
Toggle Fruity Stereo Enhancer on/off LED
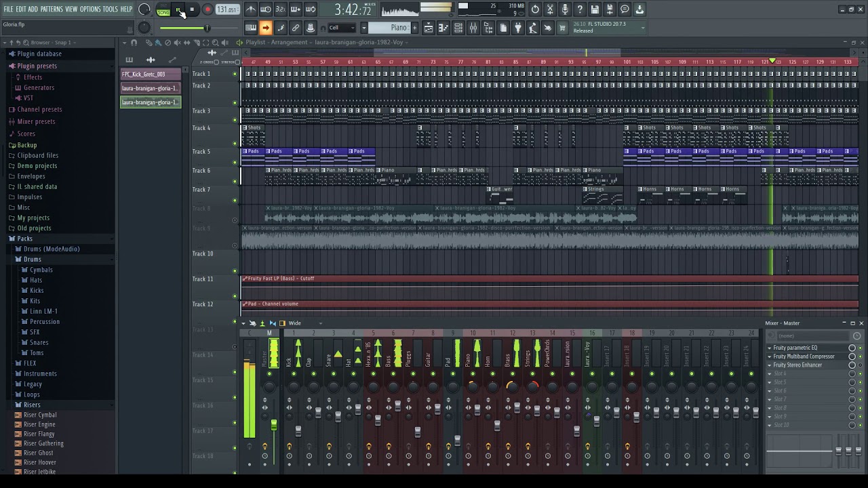(x=860, y=365)
